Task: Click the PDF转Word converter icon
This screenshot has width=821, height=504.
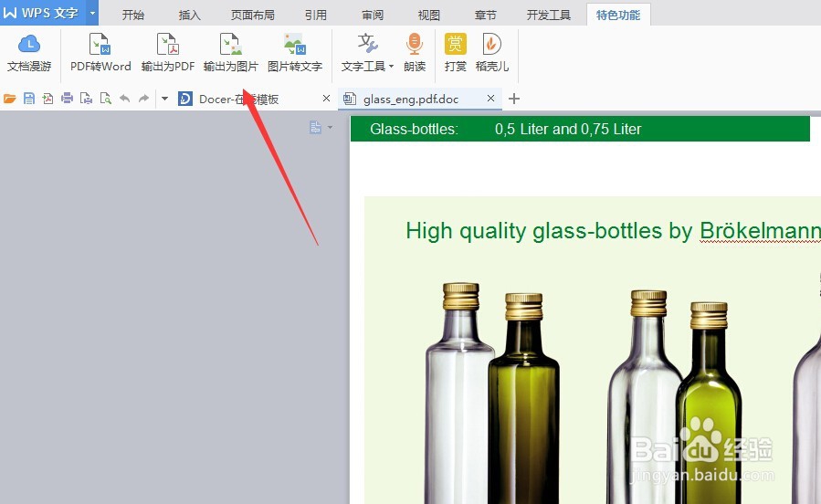Action: tap(100, 52)
